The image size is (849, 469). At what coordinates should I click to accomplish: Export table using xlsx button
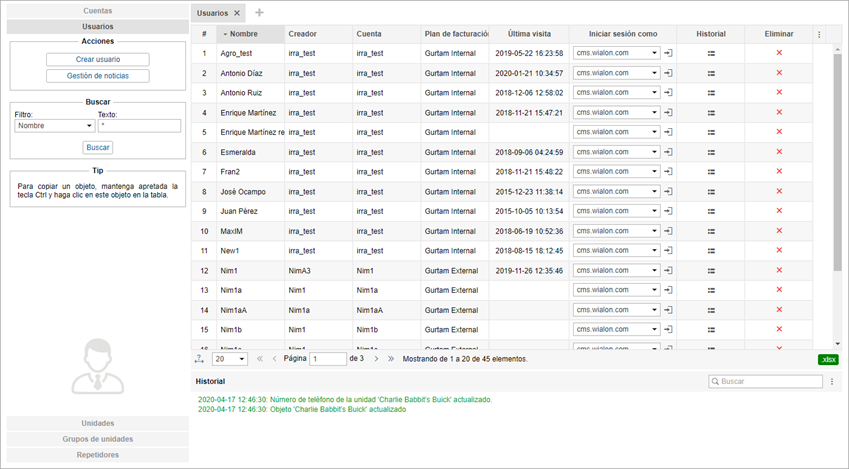coord(828,359)
